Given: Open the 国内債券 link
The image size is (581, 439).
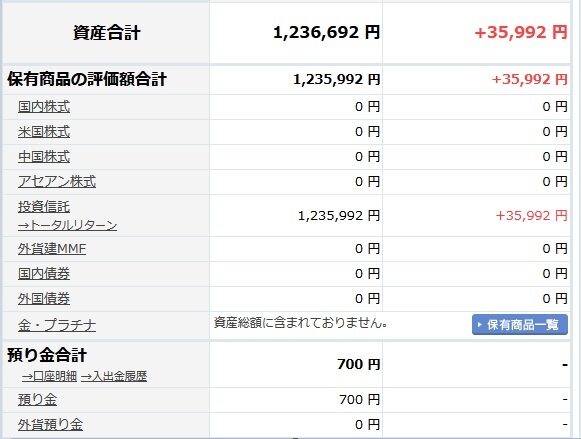Looking at the screenshot, I should tap(44, 274).
